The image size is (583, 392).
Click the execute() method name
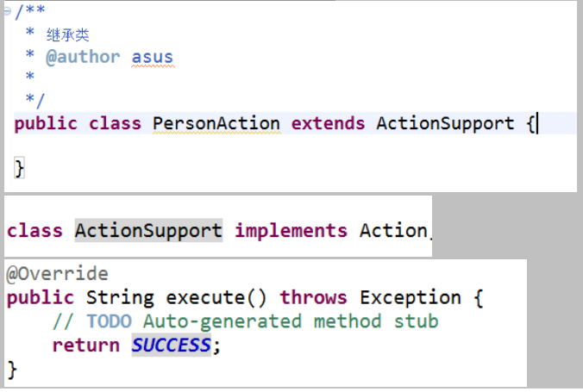pos(217,298)
